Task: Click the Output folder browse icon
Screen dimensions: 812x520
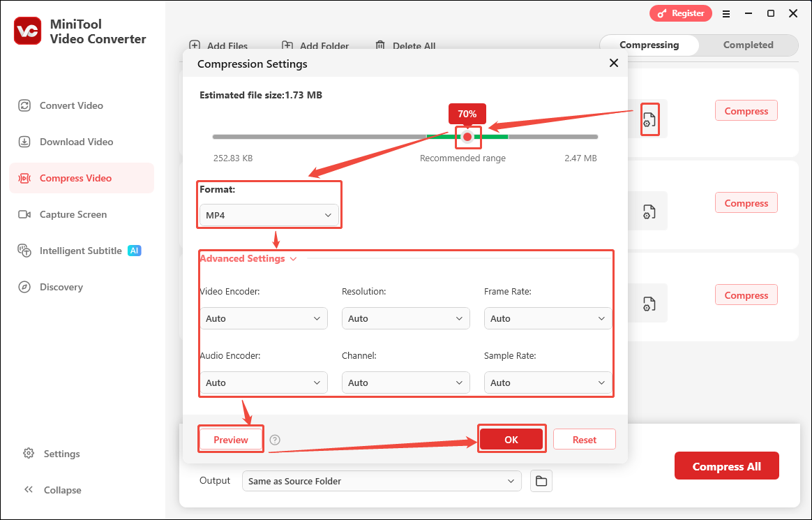Action: (541, 481)
